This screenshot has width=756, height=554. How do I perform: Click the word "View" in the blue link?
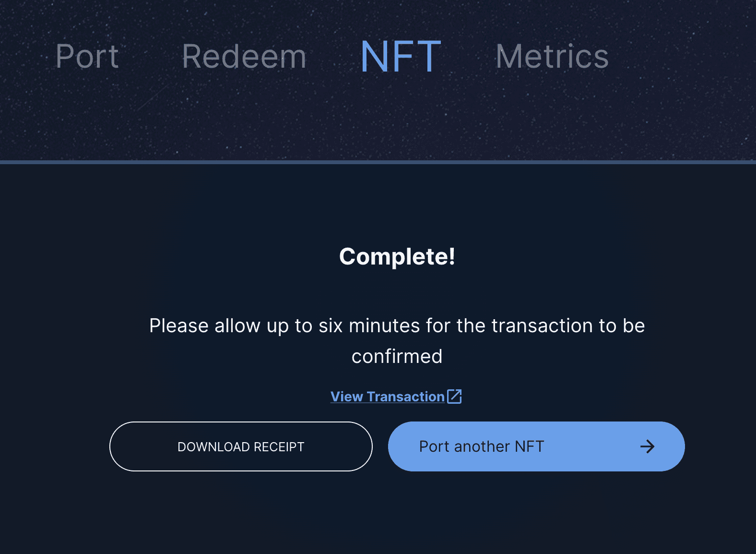[x=346, y=397]
